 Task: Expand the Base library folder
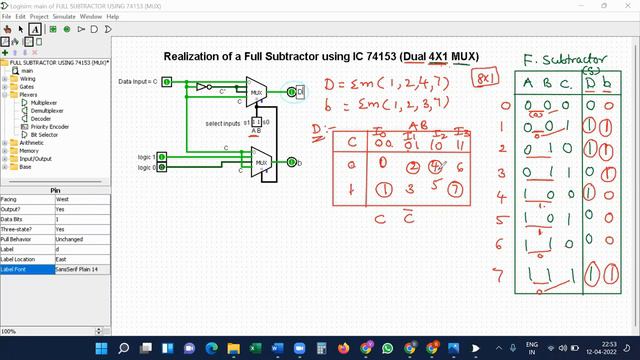tap(5, 167)
